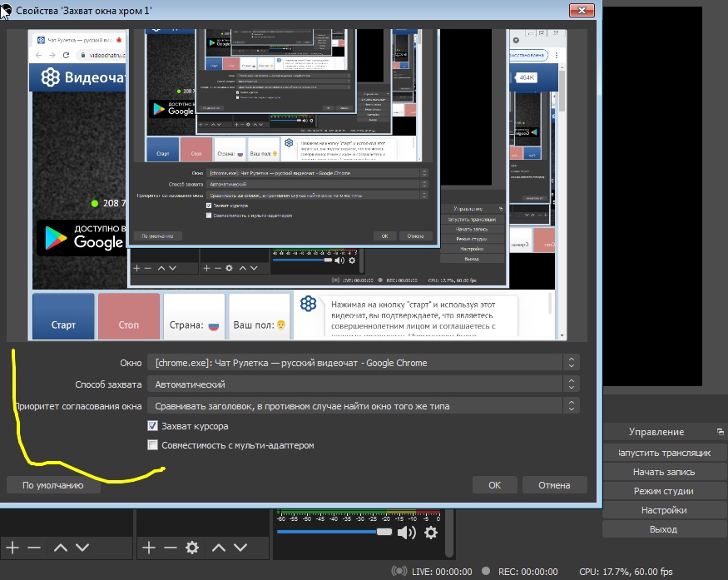Screen dimensions: 728x580
Task: Add a new source with the plus icon
Action: [149, 548]
